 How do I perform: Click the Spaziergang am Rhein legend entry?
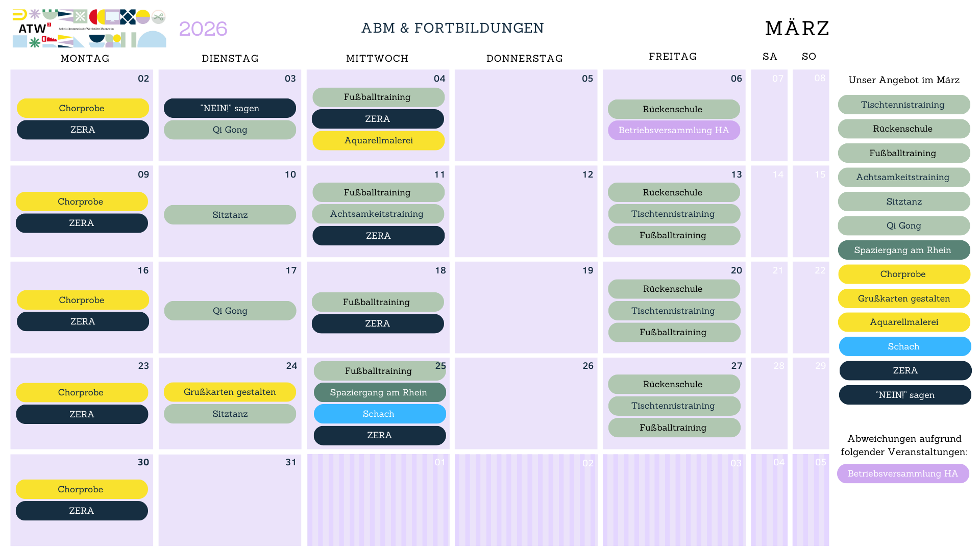click(x=903, y=250)
